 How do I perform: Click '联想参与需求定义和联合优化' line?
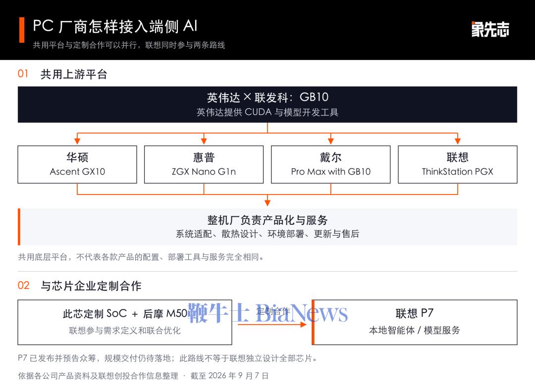click(x=125, y=331)
